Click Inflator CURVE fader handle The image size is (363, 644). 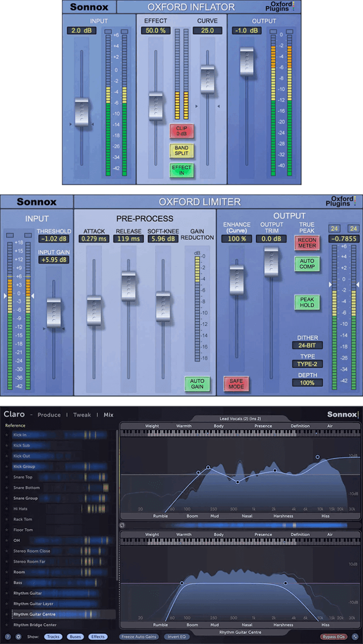207,80
